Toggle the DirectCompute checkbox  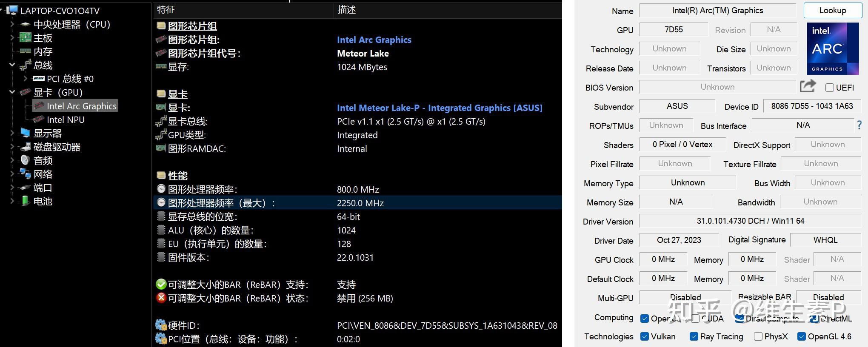pos(739,319)
